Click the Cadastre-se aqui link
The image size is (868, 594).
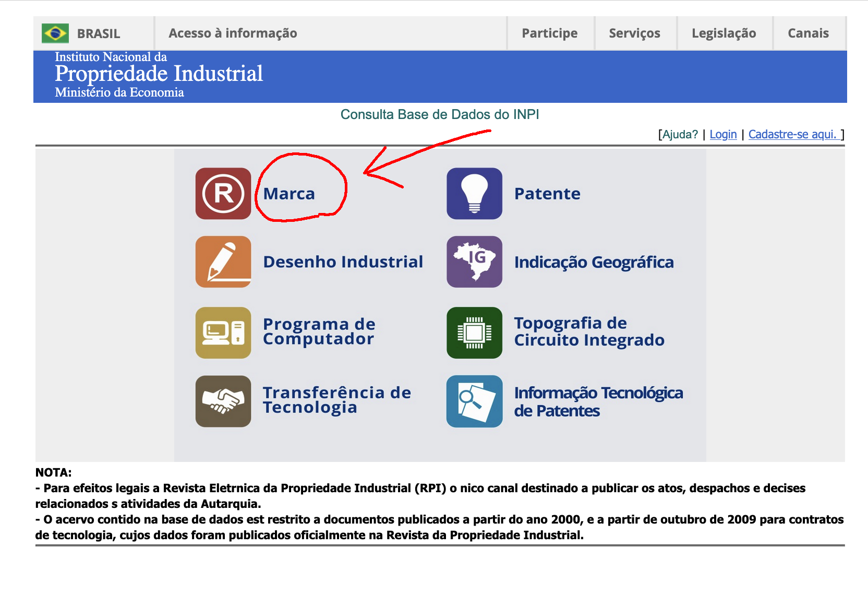[x=793, y=134]
